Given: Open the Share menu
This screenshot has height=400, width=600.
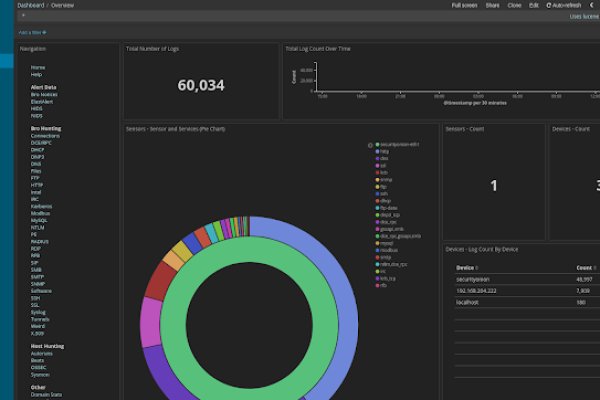Looking at the screenshot, I should click(494, 5).
